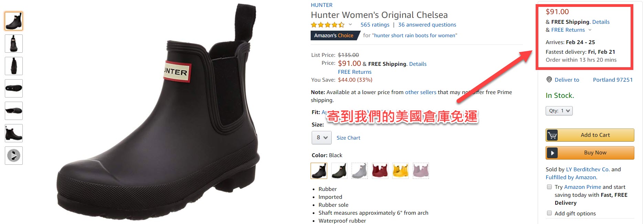Open the 36 answered questions link
The height and width of the screenshot is (224, 644).
[x=427, y=25]
